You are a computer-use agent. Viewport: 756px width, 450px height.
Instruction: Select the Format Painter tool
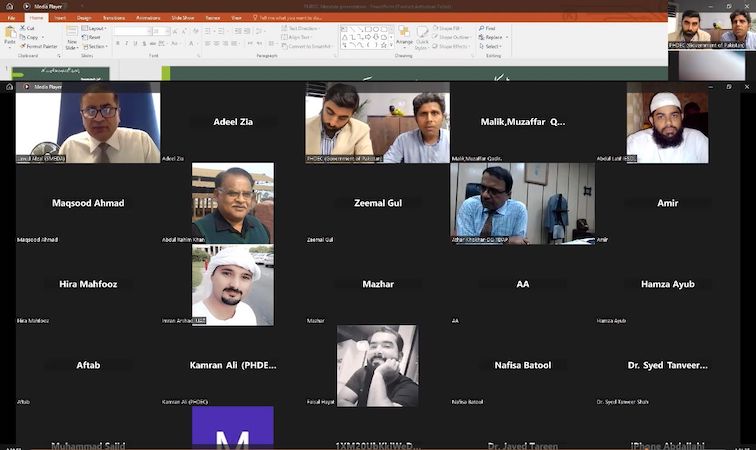coord(38,46)
